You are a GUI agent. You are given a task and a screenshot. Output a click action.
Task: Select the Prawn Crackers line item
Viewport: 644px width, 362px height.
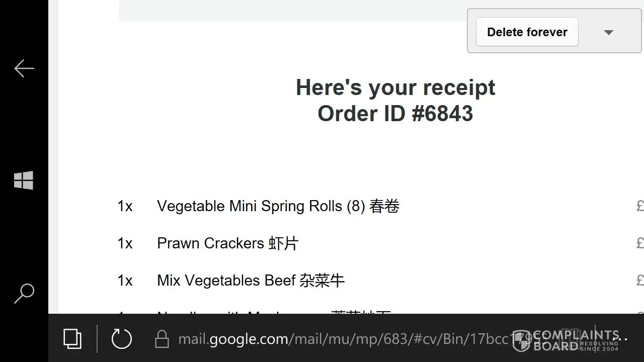coord(228,243)
